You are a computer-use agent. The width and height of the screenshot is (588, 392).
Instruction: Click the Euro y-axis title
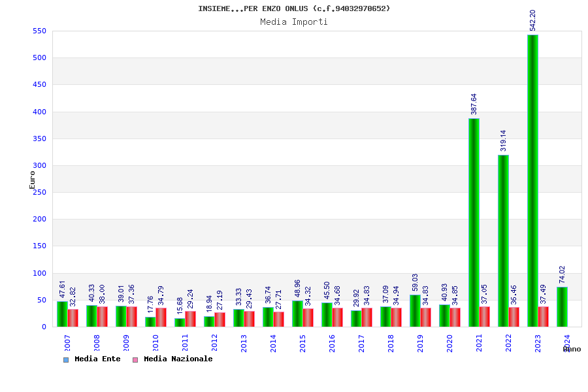(x=32, y=180)
